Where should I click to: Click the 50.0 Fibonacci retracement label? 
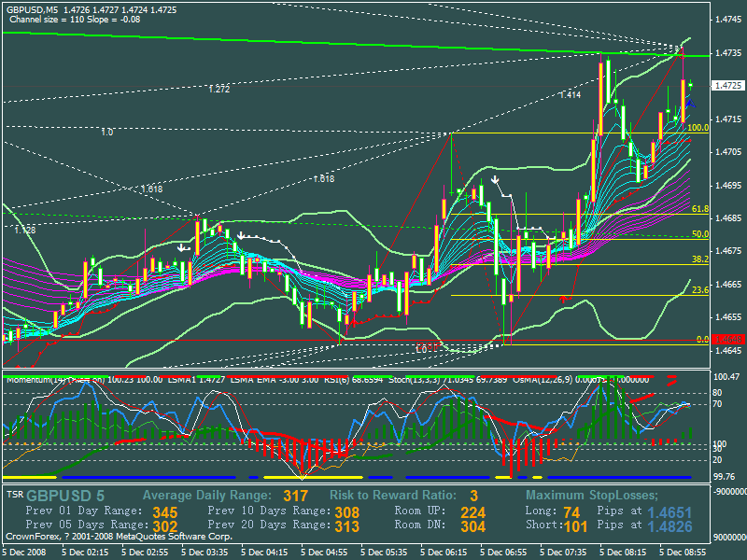click(700, 234)
